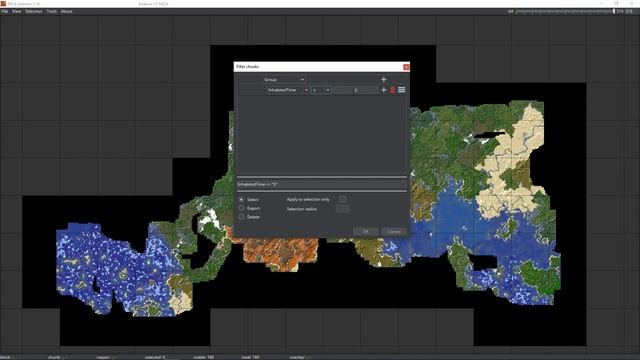Screen dimensions: 640x360
Task: Open the InhabitedTime filter field dropdown
Action: [x=287, y=90]
